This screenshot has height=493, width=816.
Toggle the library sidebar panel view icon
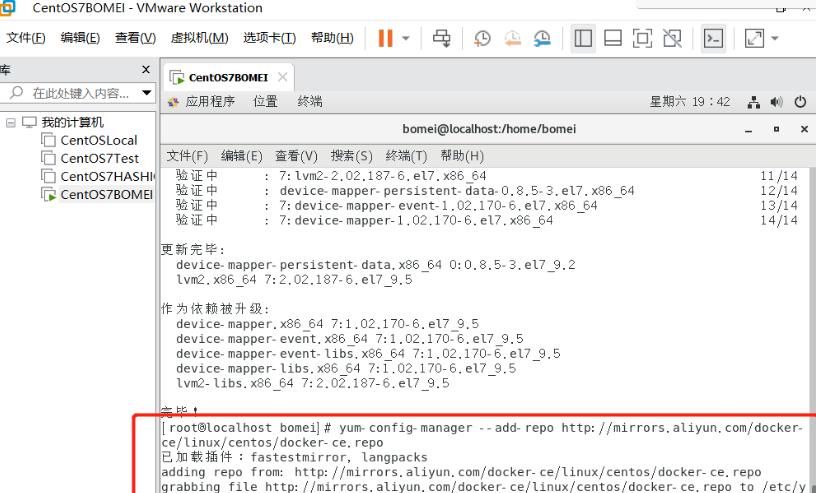583,38
